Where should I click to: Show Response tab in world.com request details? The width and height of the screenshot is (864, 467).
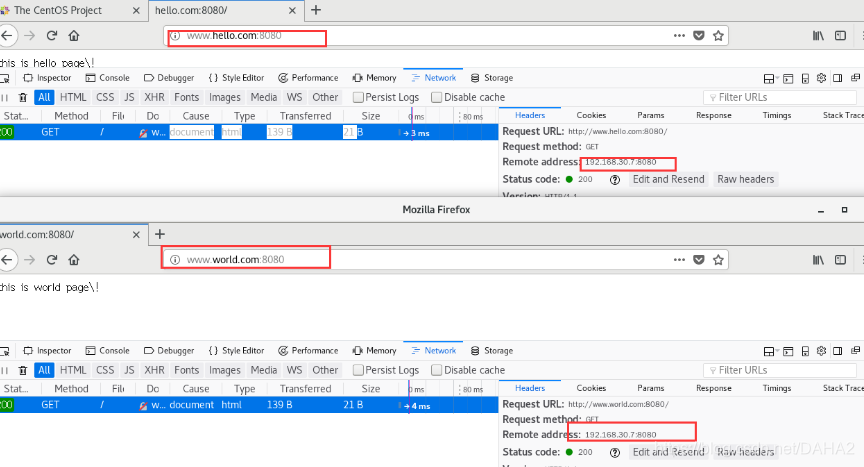click(714, 388)
